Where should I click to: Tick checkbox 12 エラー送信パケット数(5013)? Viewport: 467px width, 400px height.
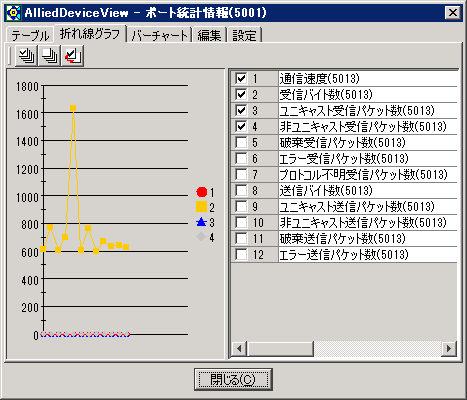coord(241,255)
